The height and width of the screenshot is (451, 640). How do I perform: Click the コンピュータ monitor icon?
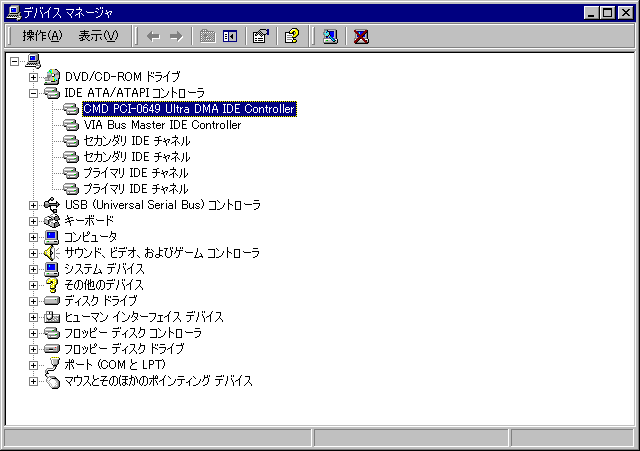(x=52, y=237)
